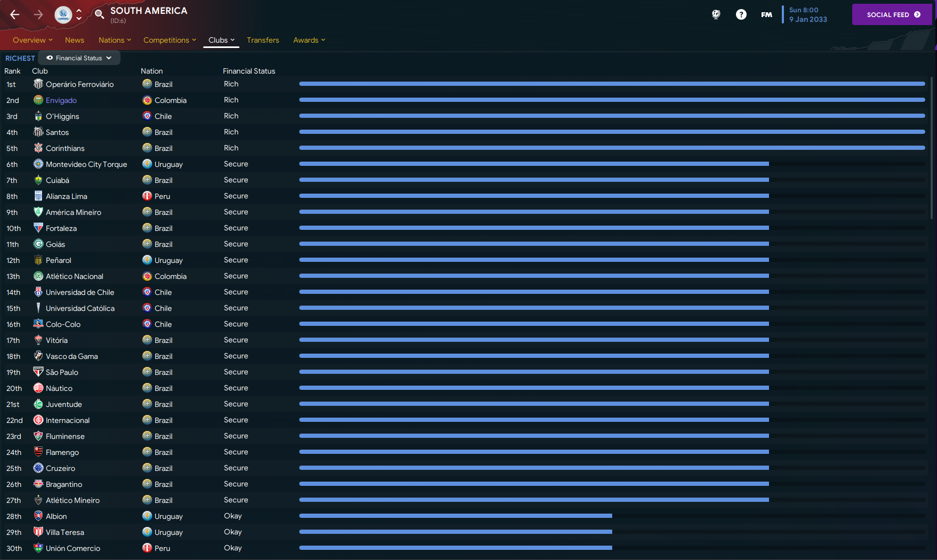Switch to the Transfers tab

[263, 40]
